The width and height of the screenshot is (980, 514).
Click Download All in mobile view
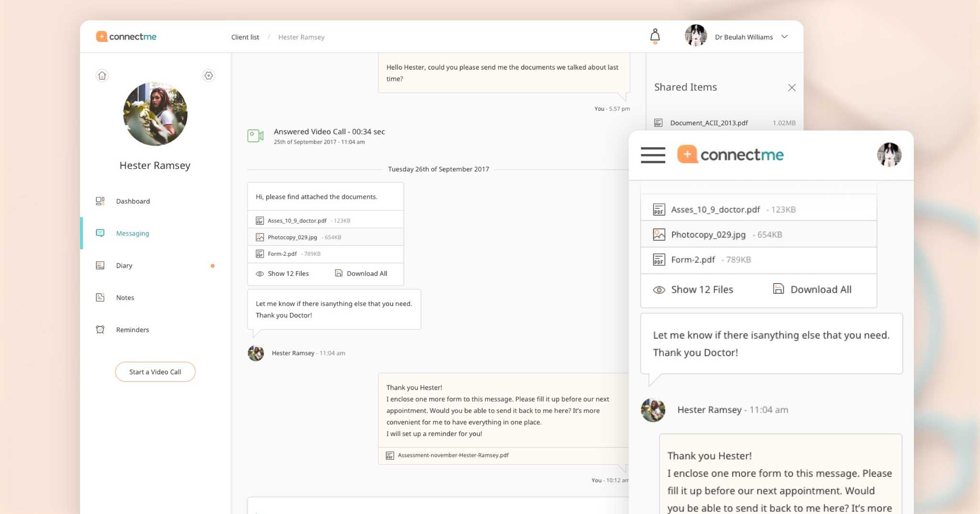coord(821,289)
